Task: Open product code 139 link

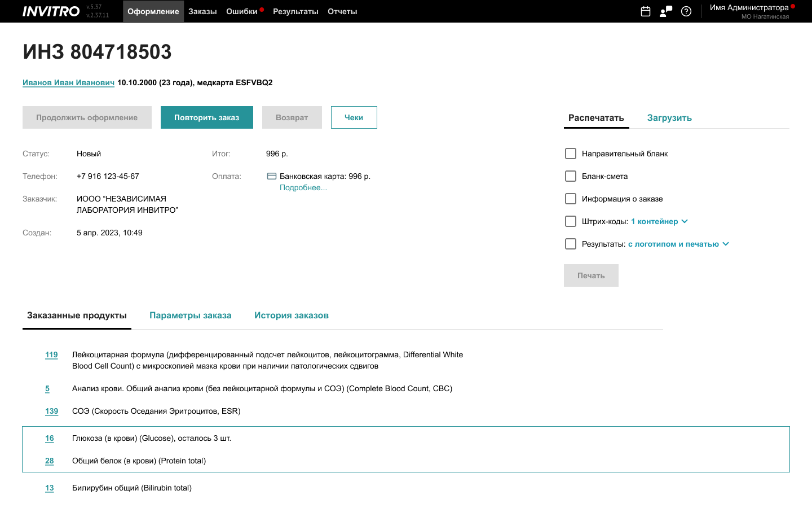Action: 51,411
